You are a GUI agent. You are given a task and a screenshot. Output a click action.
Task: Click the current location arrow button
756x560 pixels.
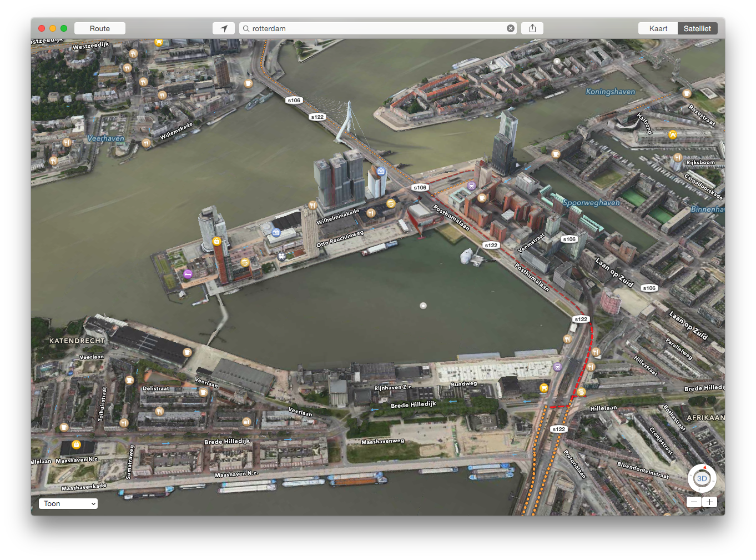pos(224,28)
